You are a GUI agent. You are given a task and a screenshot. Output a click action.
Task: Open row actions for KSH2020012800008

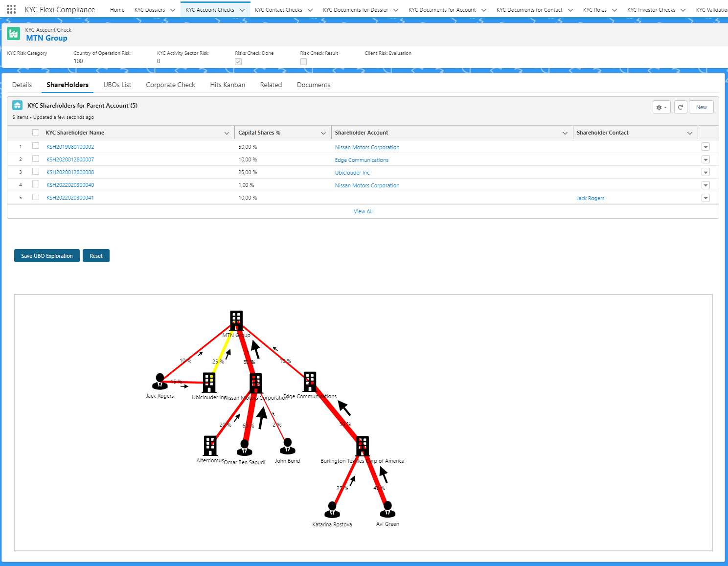pos(705,172)
